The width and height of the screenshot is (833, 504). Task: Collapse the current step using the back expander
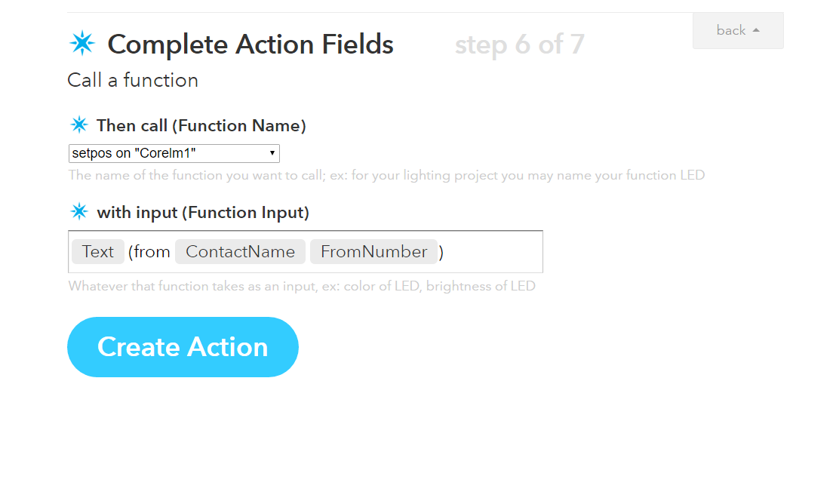(x=736, y=30)
